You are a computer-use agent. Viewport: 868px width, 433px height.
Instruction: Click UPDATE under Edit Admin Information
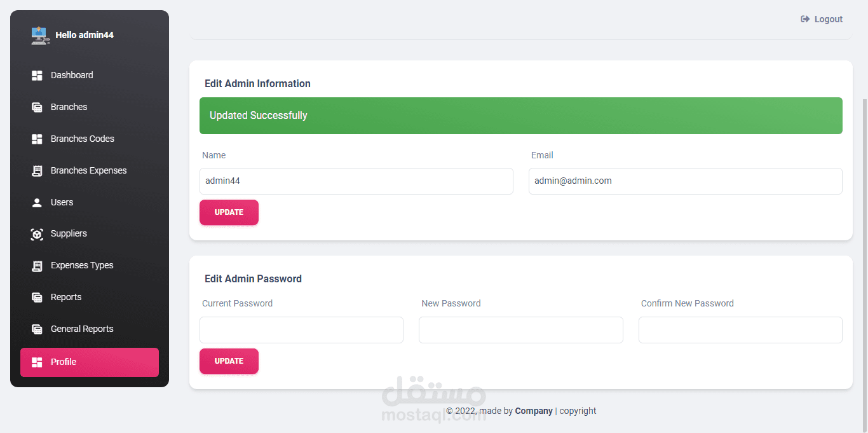[x=229, y=212]
